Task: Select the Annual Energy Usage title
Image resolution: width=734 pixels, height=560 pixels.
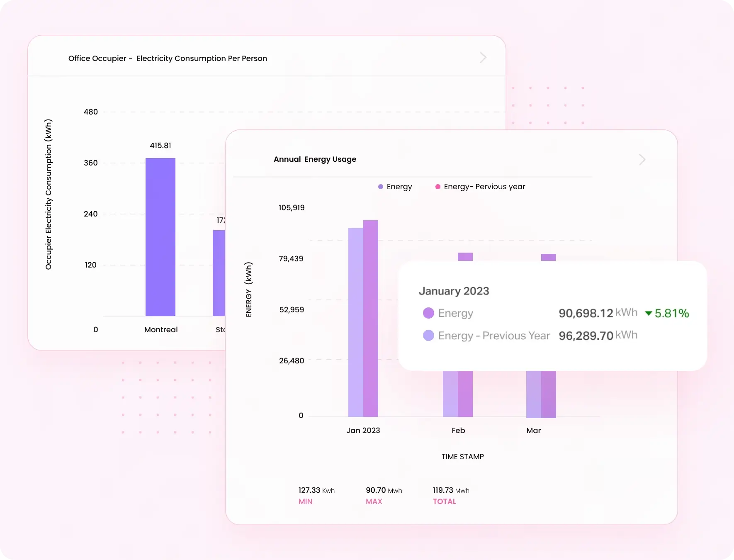Action: click(x=315, y=159)
